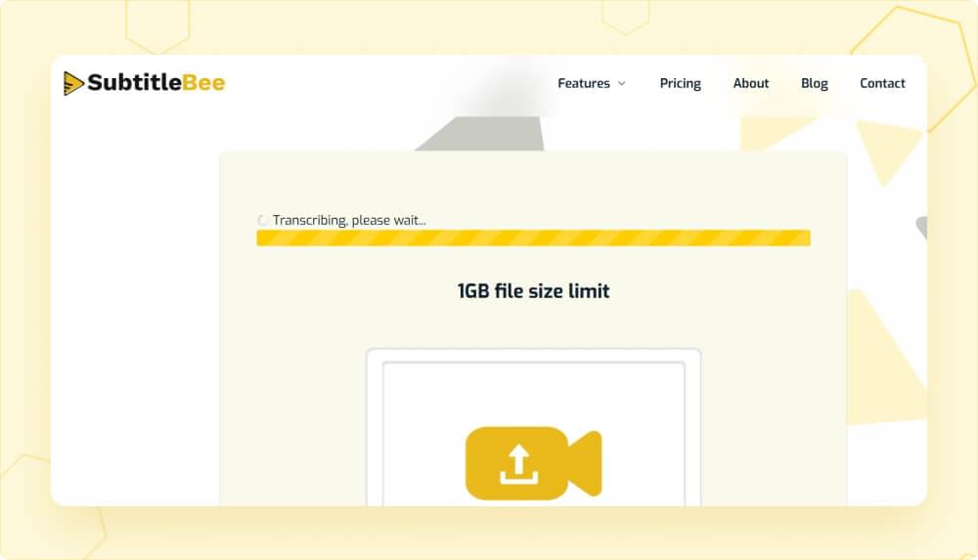Click the "Transcribing, please wait..." status text

pos(349,220)
